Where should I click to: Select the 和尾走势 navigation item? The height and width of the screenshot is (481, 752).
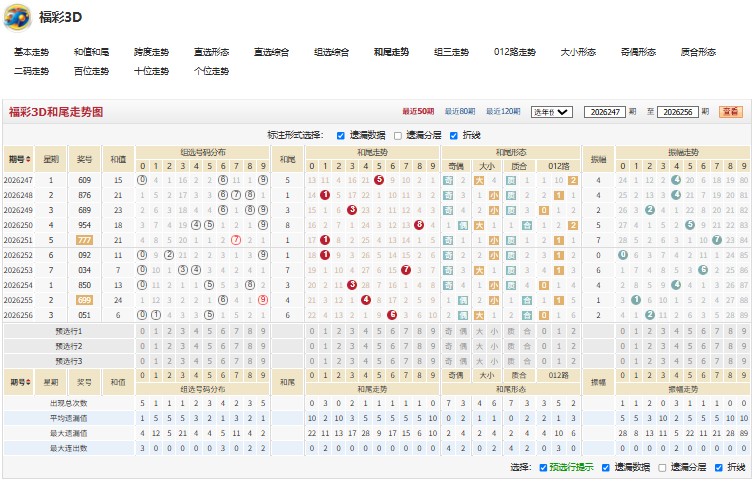tap(391, 52)
